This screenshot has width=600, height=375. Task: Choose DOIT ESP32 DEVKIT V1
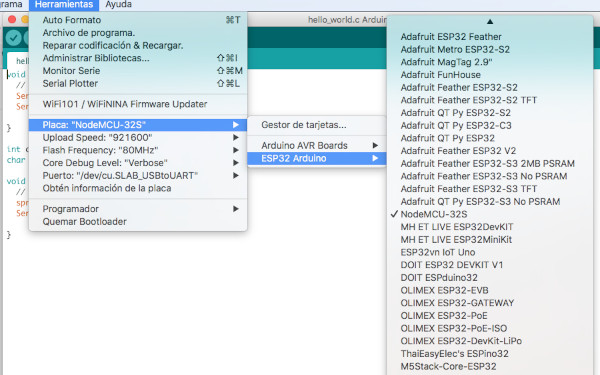pos(490,265)
